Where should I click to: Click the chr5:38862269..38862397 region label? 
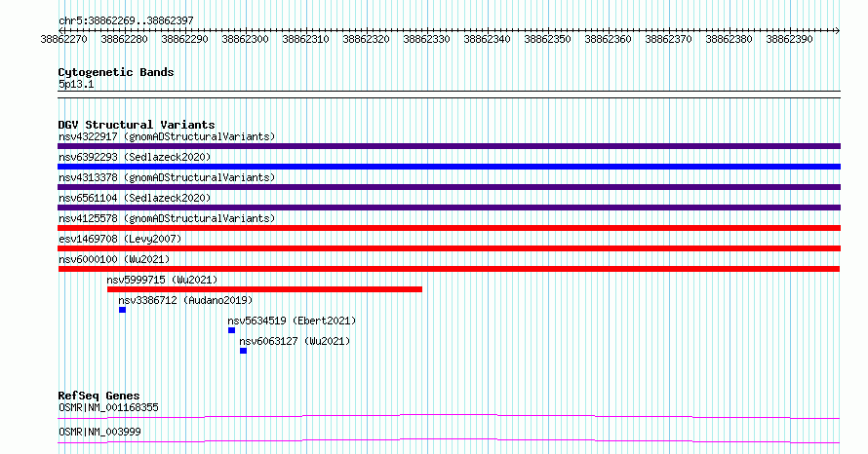[126, 20]
